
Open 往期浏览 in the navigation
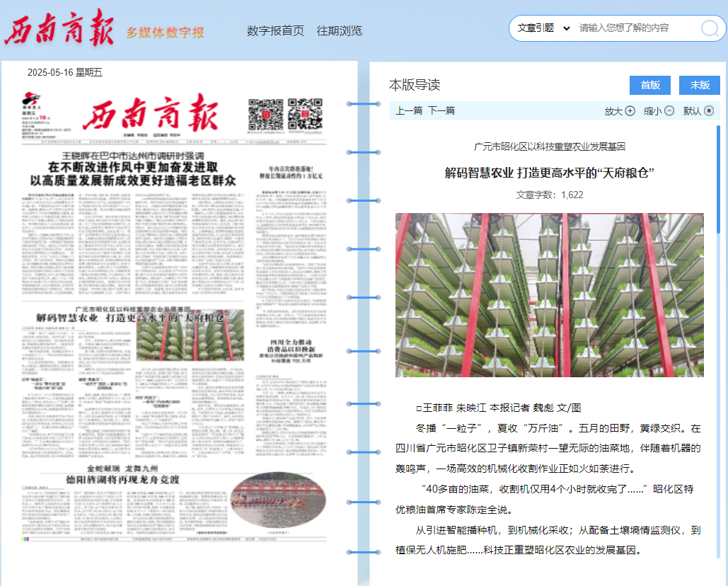click(339, 30)
